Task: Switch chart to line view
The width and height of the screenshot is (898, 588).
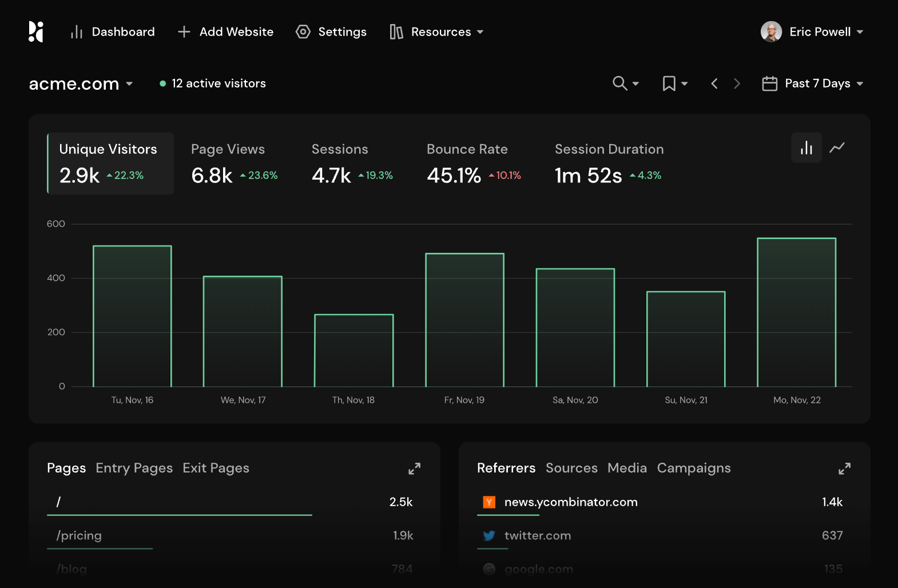Action: [x=837, y=148]
